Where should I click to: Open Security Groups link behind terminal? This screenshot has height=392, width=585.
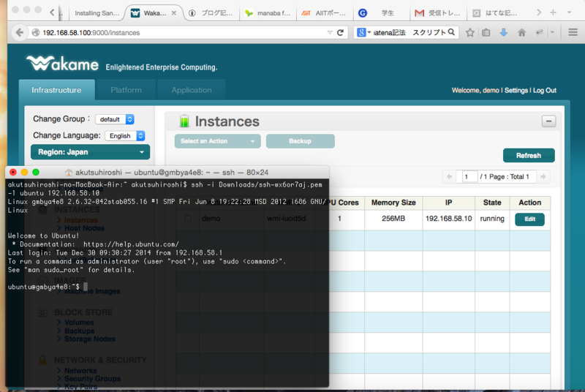click(x=92, y=378)
